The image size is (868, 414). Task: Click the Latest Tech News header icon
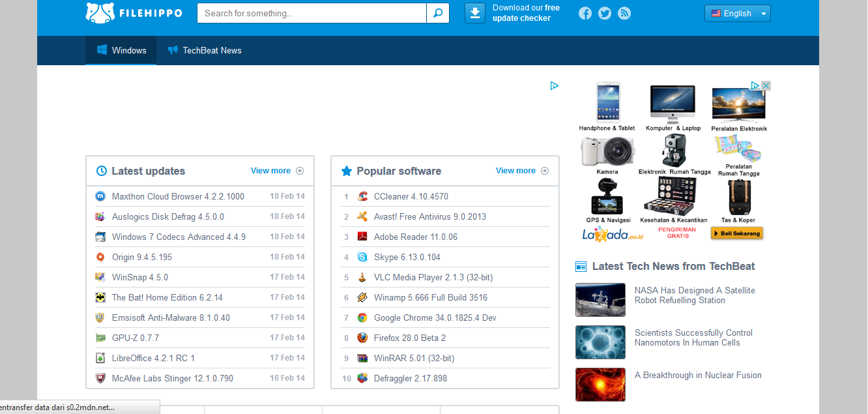click(581, 267)
